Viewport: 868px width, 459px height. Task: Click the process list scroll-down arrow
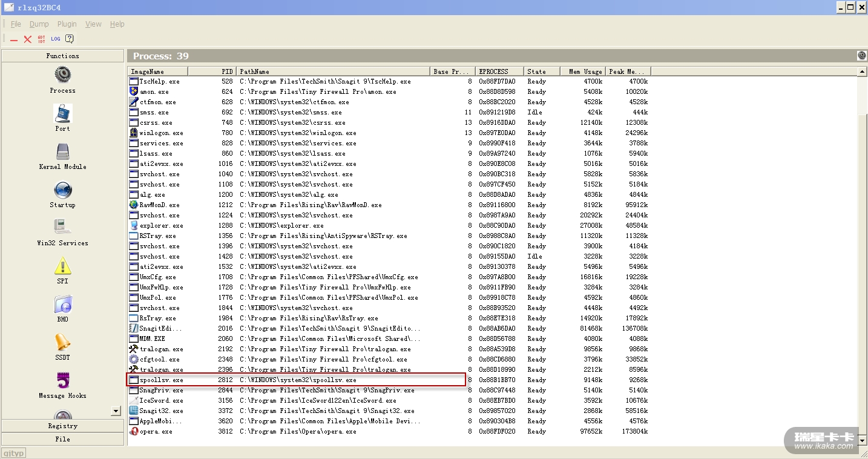tap(863, 441)
